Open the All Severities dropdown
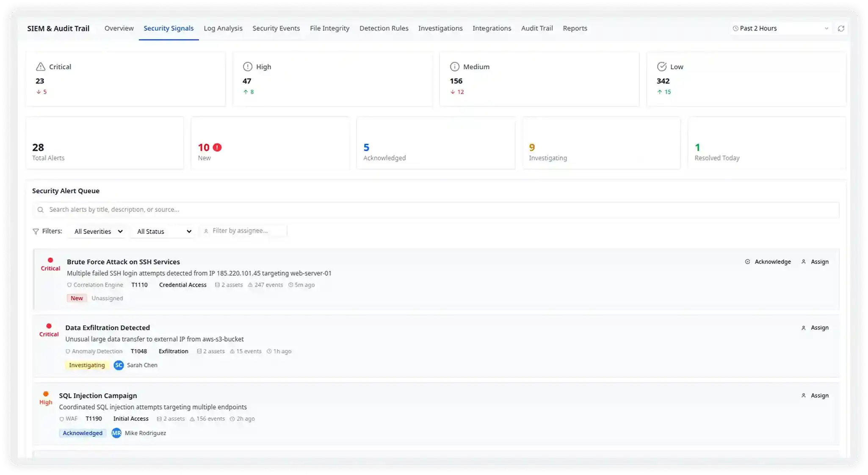This screenshot has height=475, width=868. tap(97, 231)
